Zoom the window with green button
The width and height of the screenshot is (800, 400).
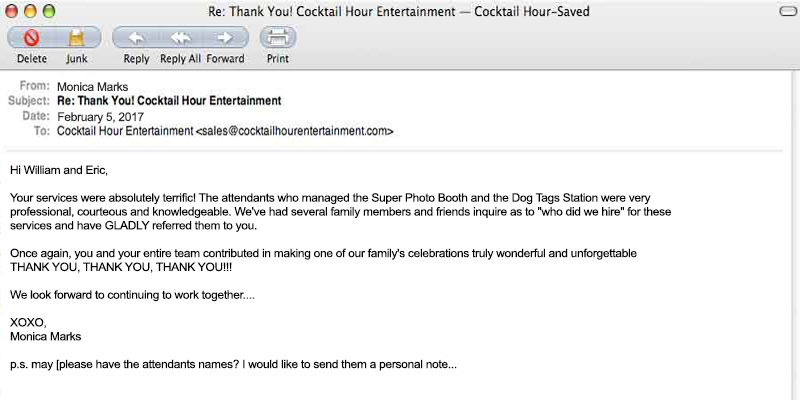pyautogui.click(x=50, y=11)
